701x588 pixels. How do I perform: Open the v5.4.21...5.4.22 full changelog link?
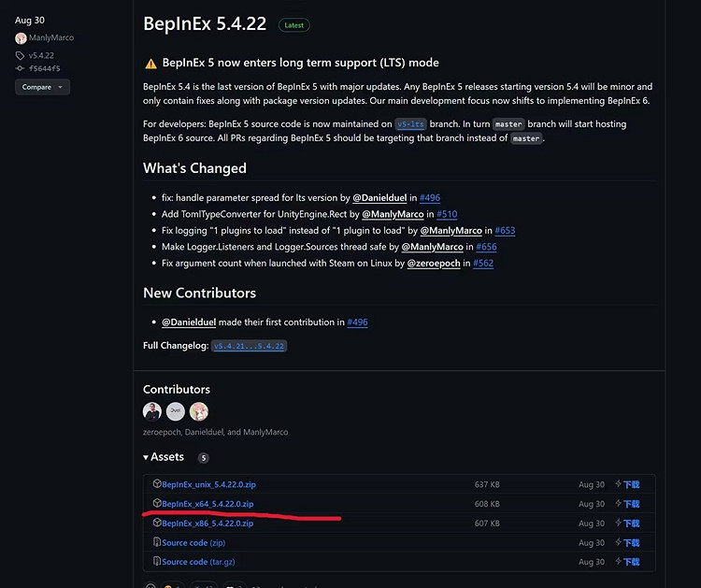[x=249, y=346]
